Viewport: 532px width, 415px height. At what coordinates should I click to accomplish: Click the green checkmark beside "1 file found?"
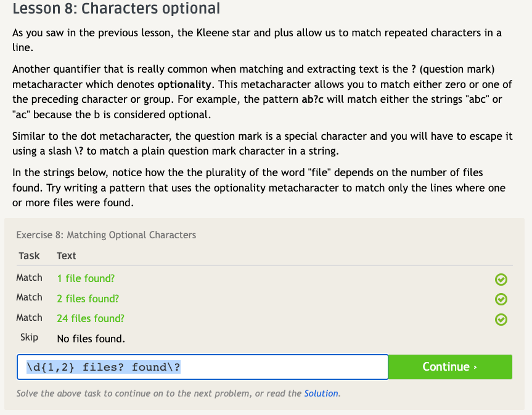coord(501,280)
